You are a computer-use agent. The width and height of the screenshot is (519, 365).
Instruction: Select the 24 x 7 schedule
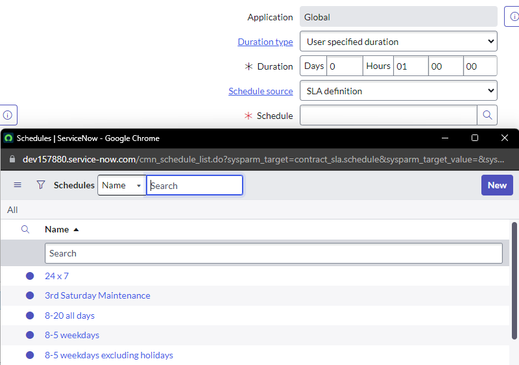point(57,276)
